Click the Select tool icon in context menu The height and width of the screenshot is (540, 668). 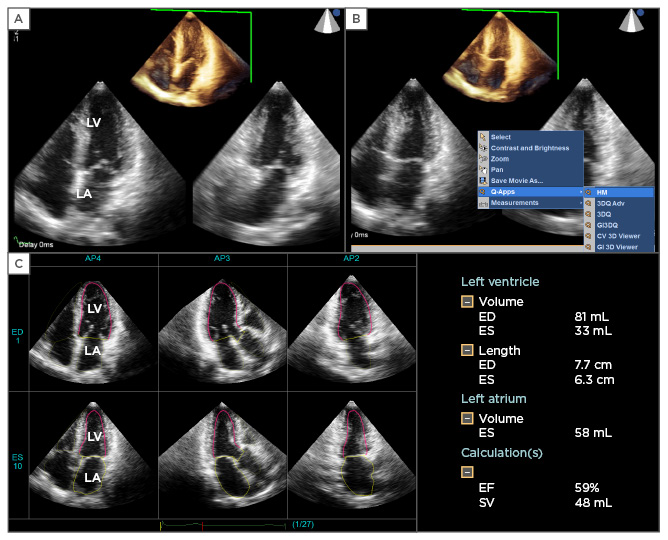483,137
